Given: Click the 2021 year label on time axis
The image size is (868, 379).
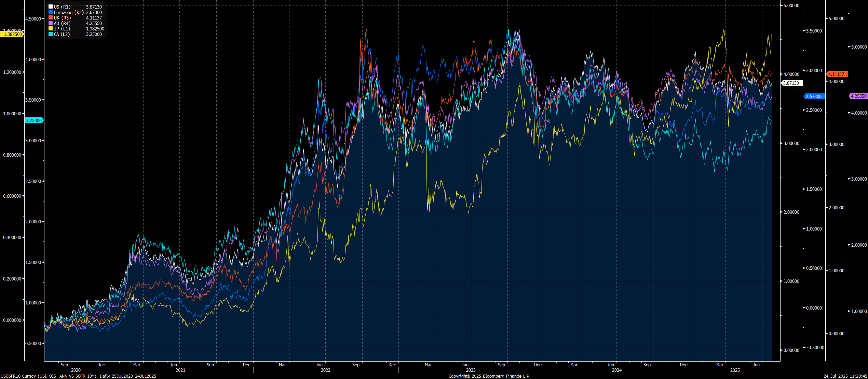Looking at the screenshot, I should tap(180, 370).
